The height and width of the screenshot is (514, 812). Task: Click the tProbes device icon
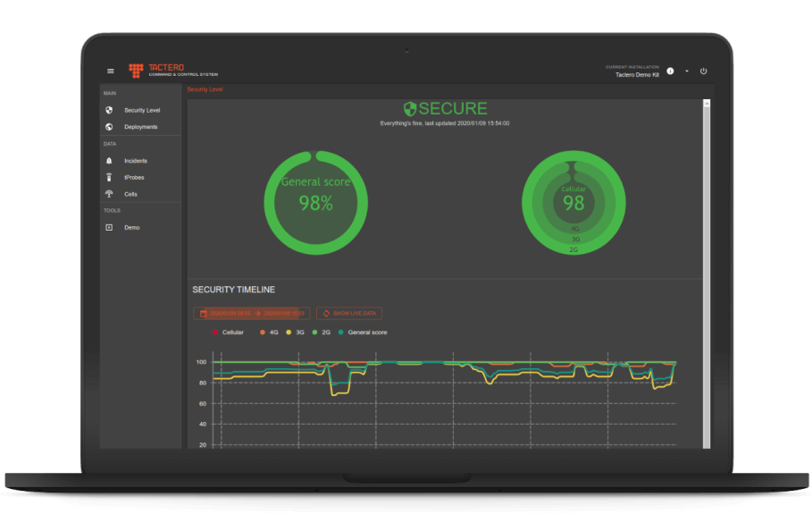click(109, 177)
